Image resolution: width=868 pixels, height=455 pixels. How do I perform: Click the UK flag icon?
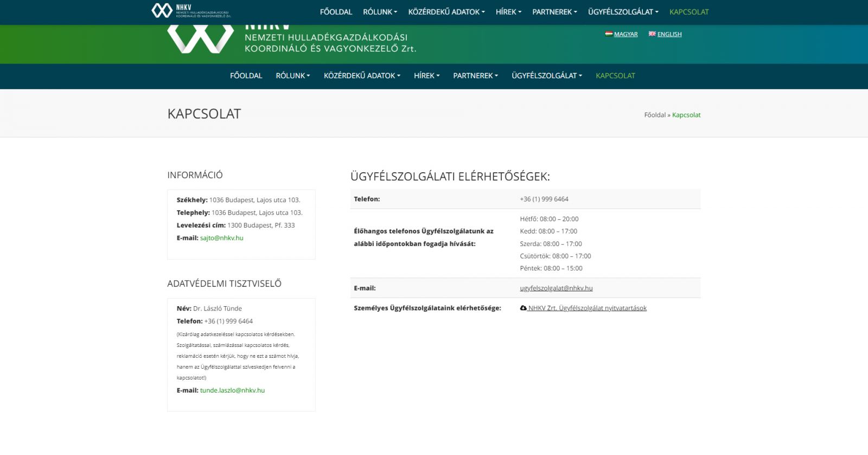(x=652, y=34)
